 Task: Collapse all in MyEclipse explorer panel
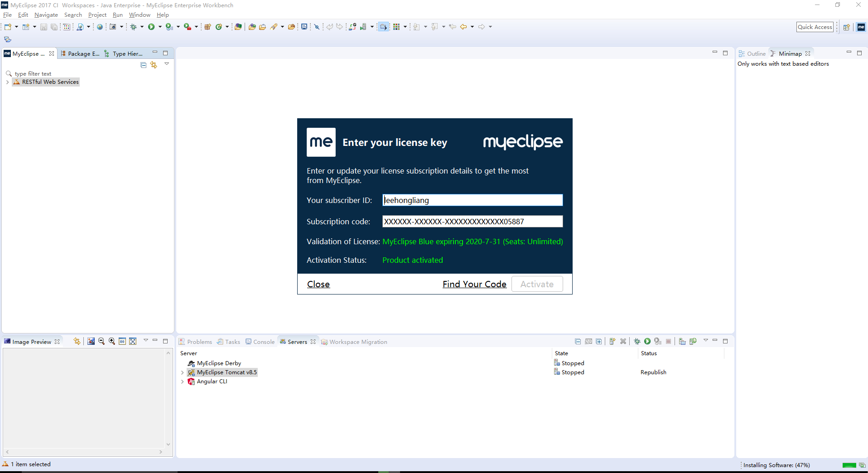143,65
